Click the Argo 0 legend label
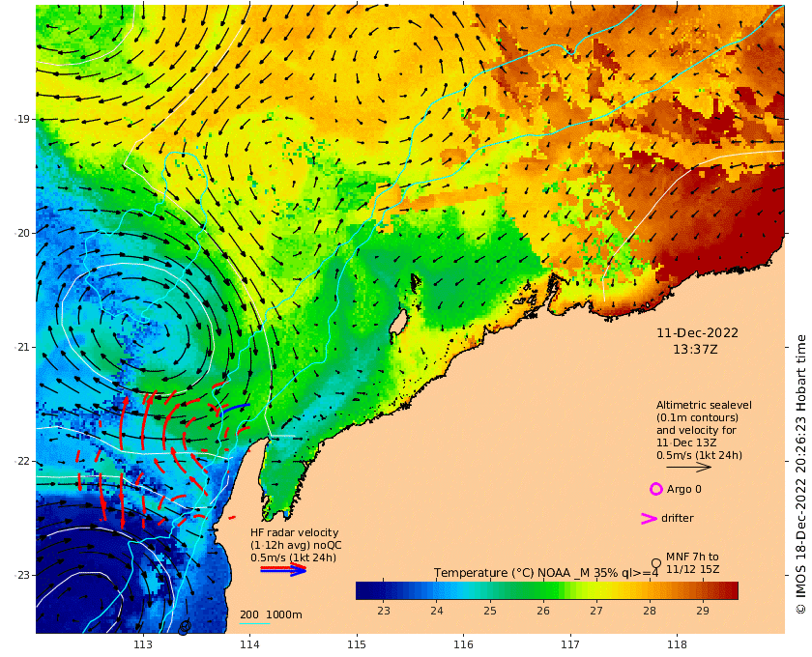The height and width of the screenshot is (657, 812). pyautogui.click(x=683, y=489)
